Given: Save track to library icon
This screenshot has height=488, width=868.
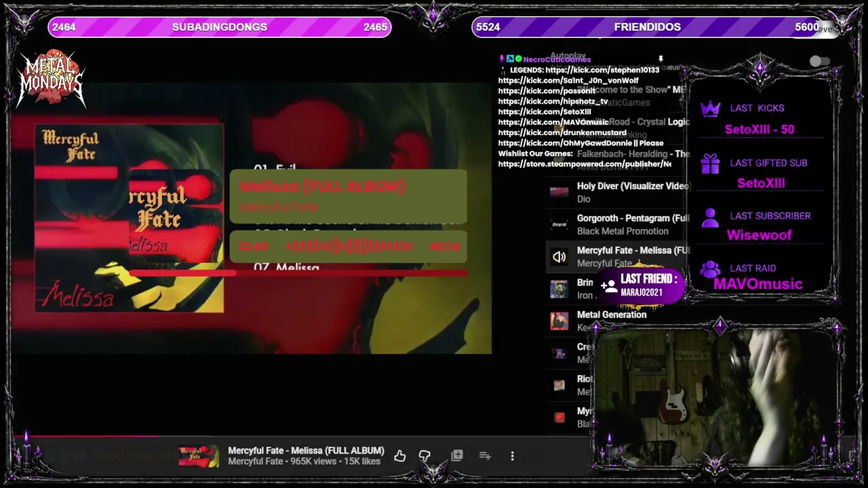Looking at the screenshot, I should (457, 455).
